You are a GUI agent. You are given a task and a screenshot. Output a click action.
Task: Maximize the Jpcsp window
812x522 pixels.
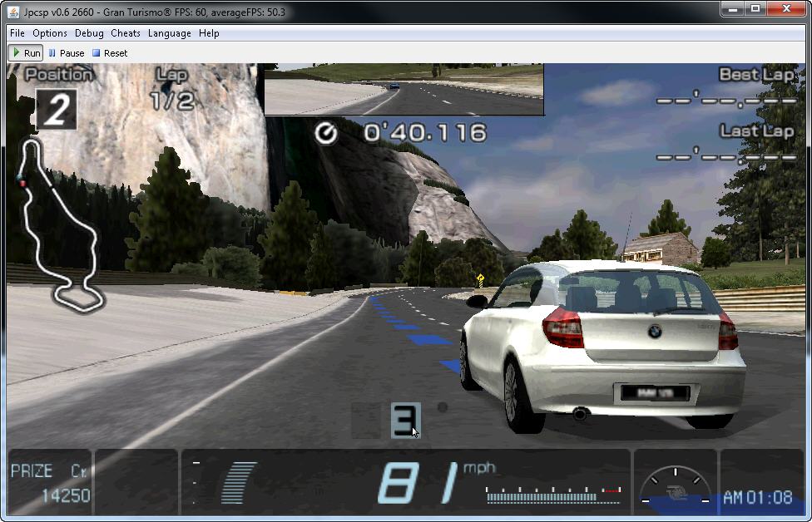pos(755,9)
